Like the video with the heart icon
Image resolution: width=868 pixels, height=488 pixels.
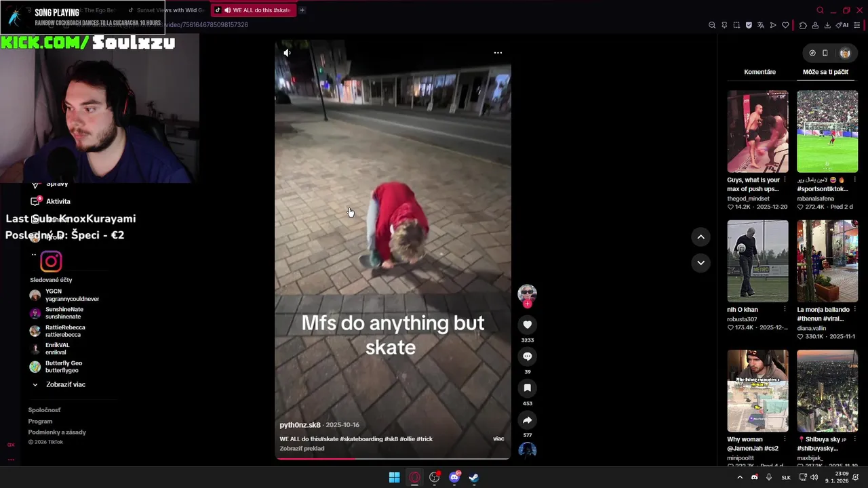tap(527, 325)
